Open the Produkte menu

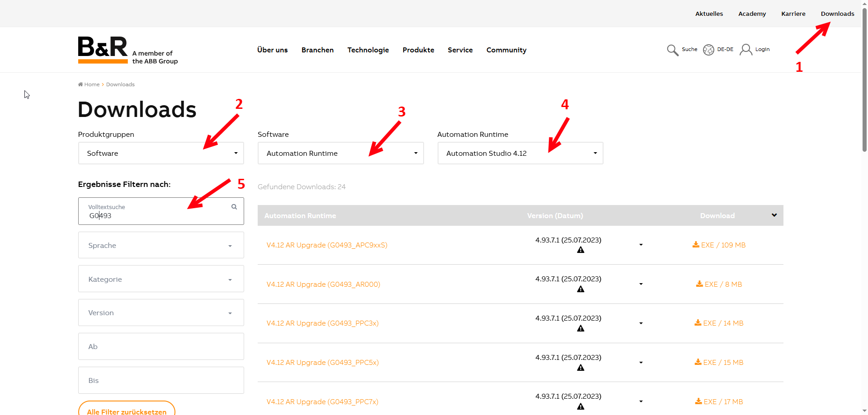(418, 50)
